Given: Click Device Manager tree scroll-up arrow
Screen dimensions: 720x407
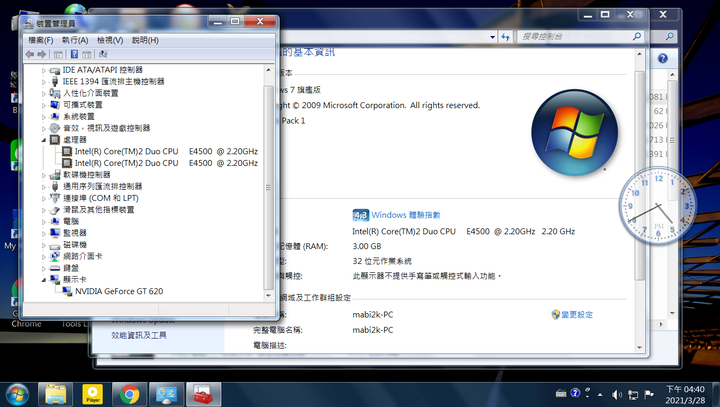Looking at the screenshot, I should (x=269, y=70).
